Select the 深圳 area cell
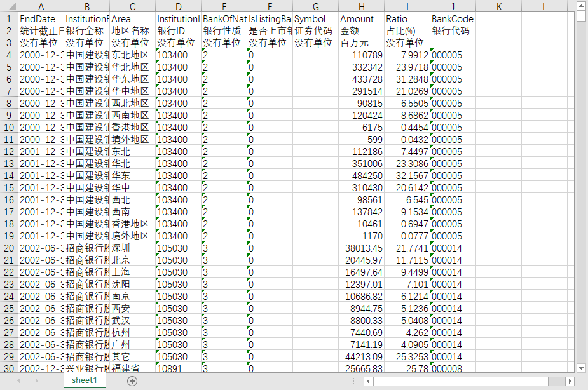This screenshot has width=588, height=390. (x=133, y=248)
